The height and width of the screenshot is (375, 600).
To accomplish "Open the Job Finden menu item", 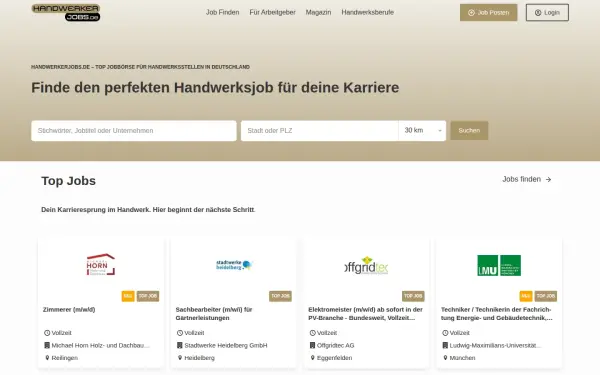I will tap(222, 12).
